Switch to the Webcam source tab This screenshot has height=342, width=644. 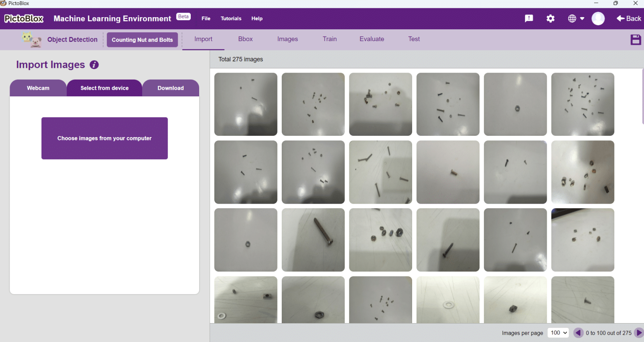click(x=38, y=88)
